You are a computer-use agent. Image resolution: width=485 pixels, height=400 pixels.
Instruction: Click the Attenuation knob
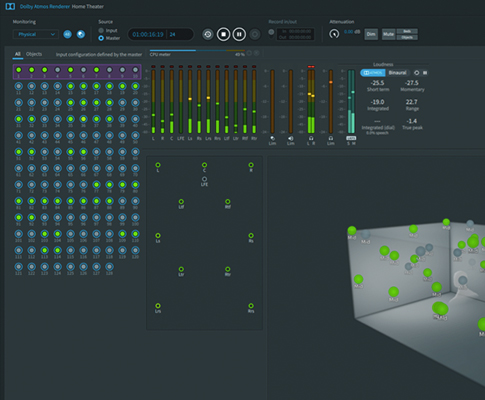(x=334, y=34)
